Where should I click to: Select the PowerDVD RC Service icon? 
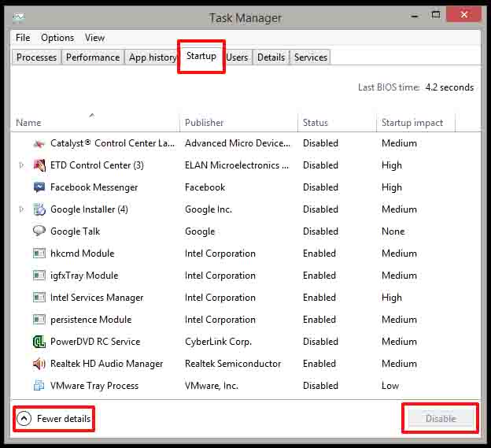pos(39,342)
